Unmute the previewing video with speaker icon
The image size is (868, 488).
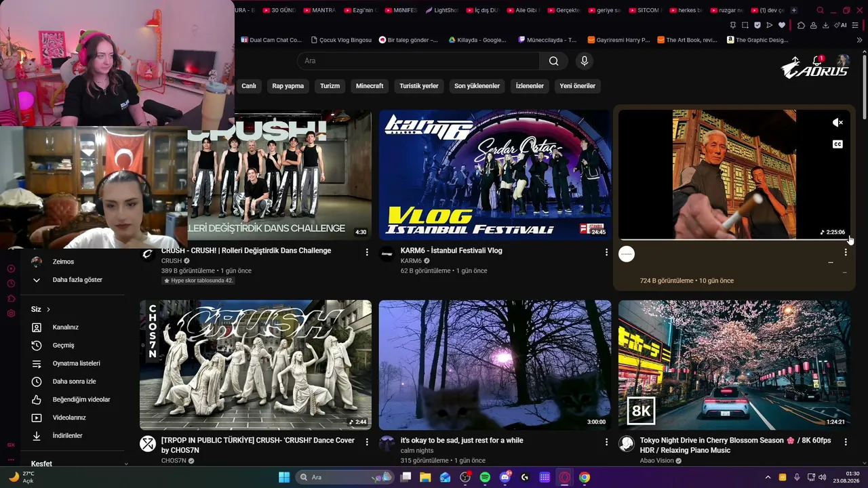[837, 123]
